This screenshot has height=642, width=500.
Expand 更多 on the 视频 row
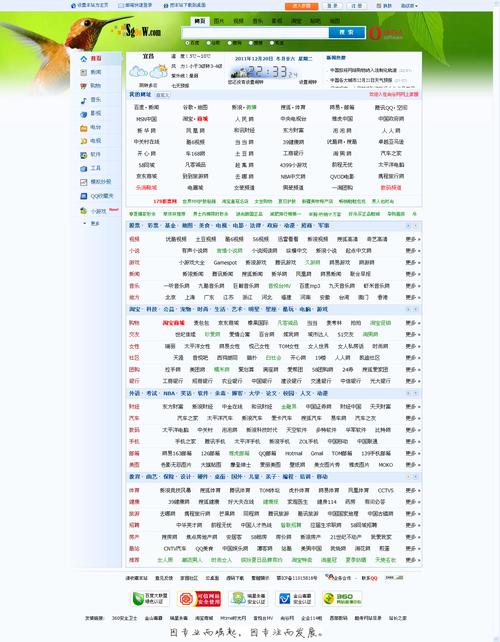pos(412,239)
